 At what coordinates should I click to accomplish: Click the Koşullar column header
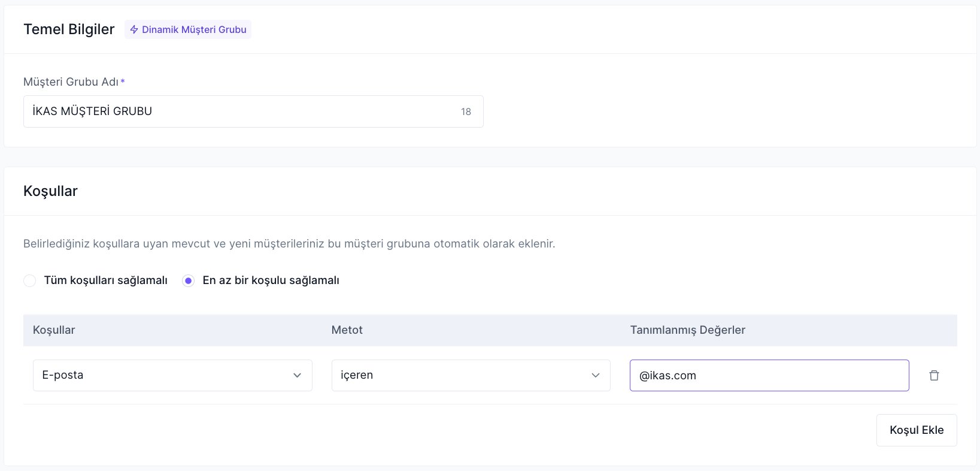pos(54,330)
